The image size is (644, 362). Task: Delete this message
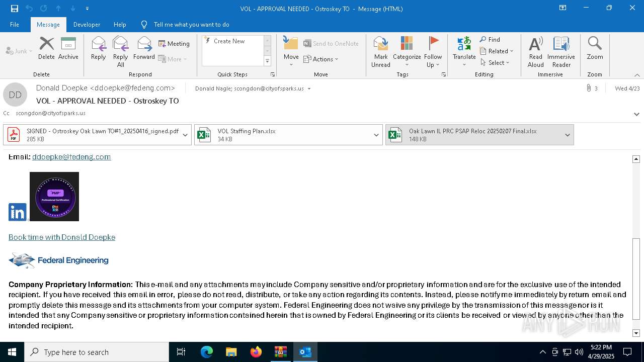coord(46,49)
